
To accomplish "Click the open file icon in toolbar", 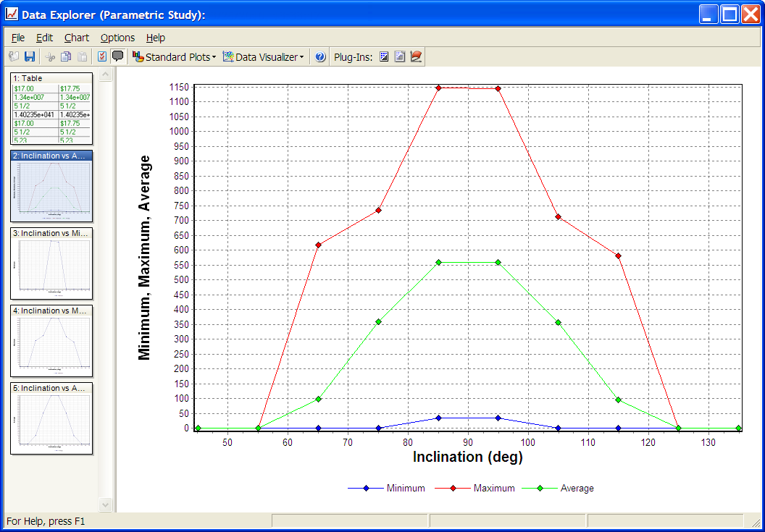I will [x=14, y=57].
